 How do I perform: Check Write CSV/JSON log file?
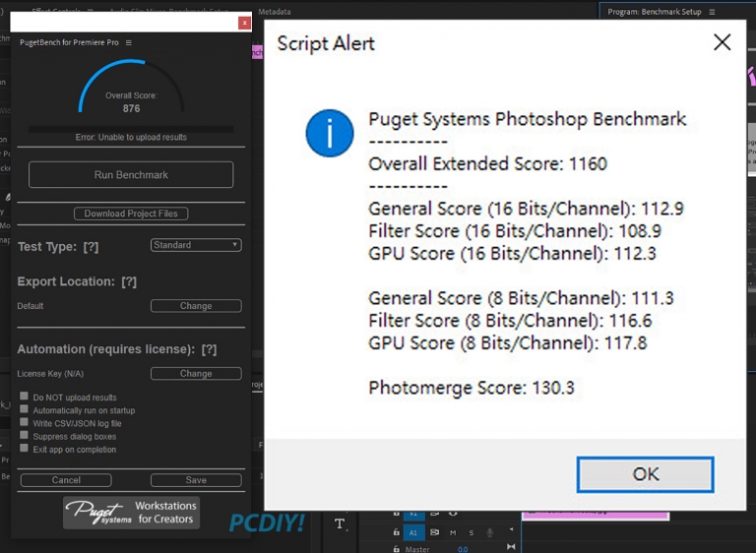coord(24,422)
